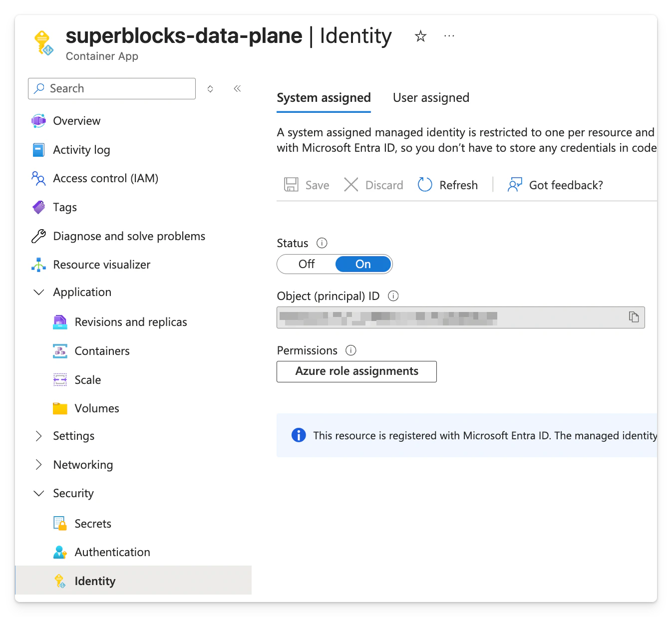672x617 pixels.
Task: Select the highlighted Identity text in sidebar
Action: click(95, 581)
